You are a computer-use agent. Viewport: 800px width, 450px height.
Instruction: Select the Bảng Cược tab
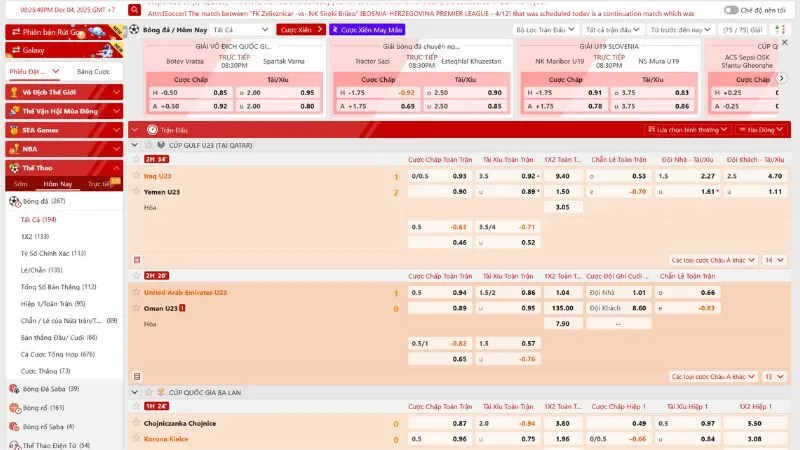[93, 72]
